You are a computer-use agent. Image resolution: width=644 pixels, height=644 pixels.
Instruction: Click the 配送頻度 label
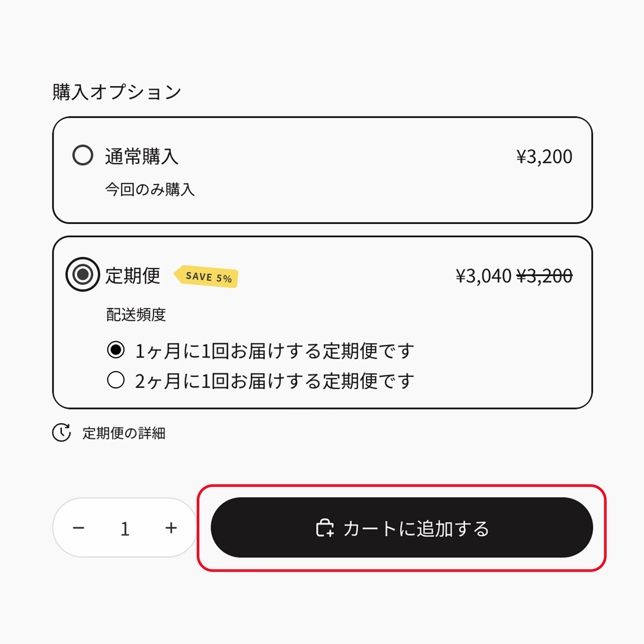(x=136, y=315)
